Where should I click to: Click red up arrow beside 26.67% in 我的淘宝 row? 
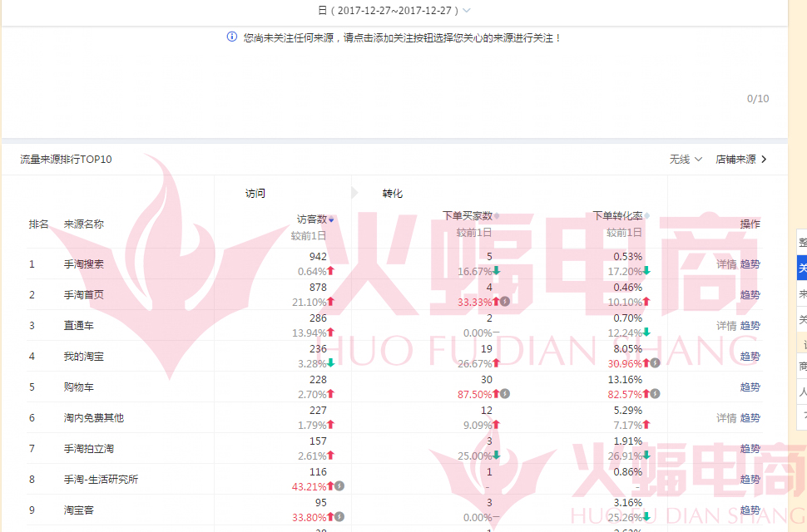pyautogui.click(x=496, y=363)
